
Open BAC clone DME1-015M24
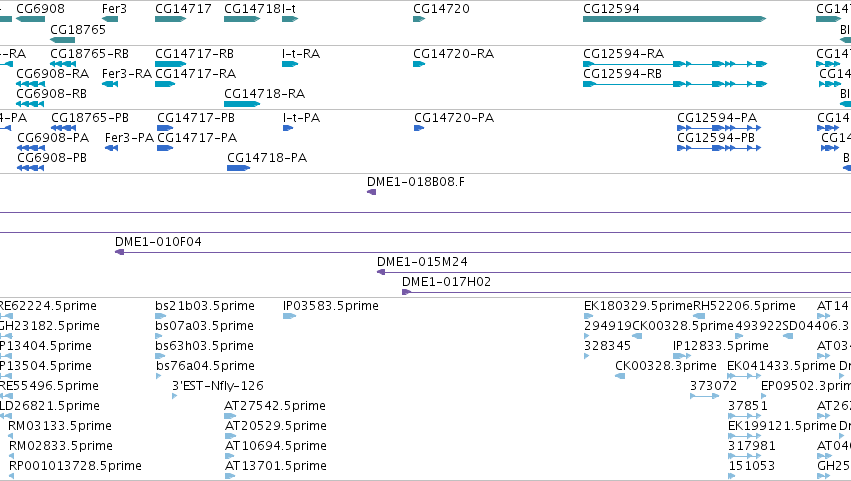pyautogui.click(x=422, y=262)
